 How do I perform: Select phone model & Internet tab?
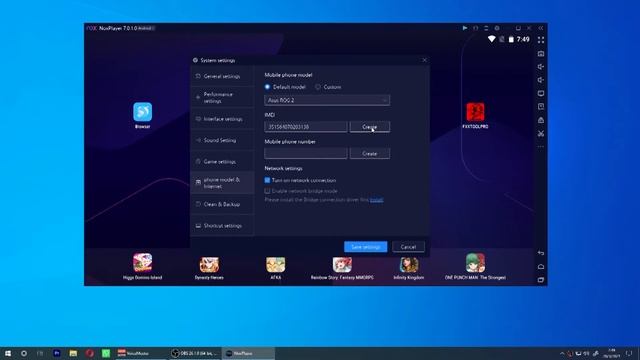point(222,183)
